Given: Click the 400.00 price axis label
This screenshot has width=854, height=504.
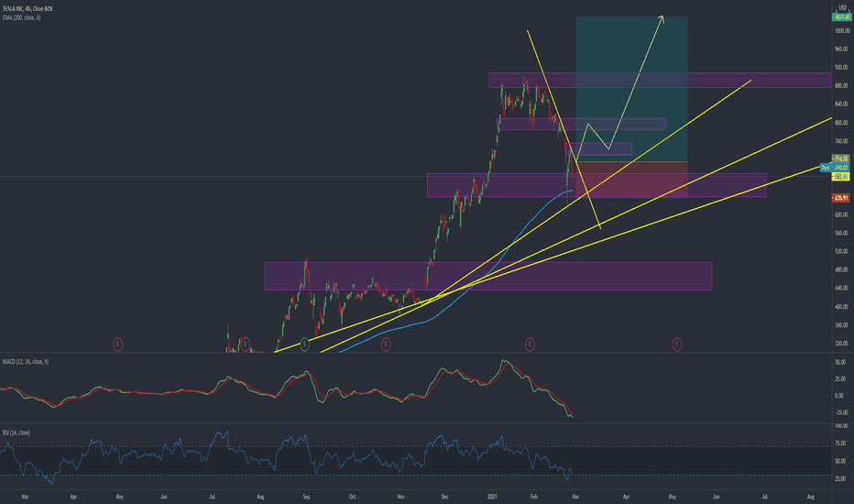Looking at the screenshot, I should (x=842, y=307).
